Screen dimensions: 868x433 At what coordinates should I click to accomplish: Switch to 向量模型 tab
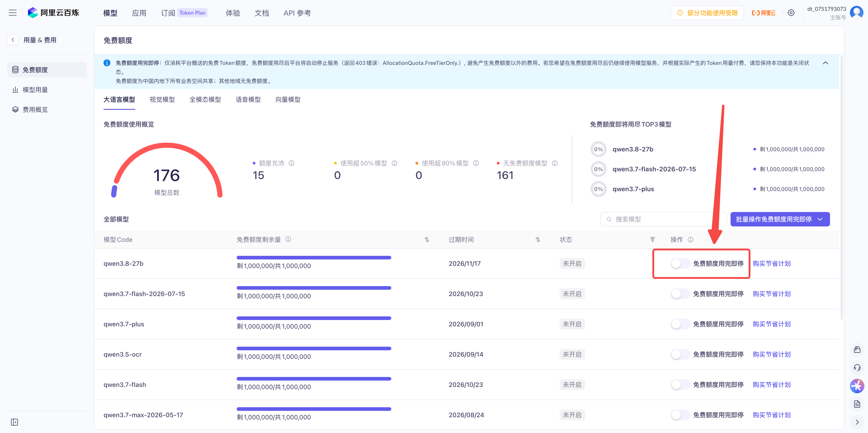(288, 99)
